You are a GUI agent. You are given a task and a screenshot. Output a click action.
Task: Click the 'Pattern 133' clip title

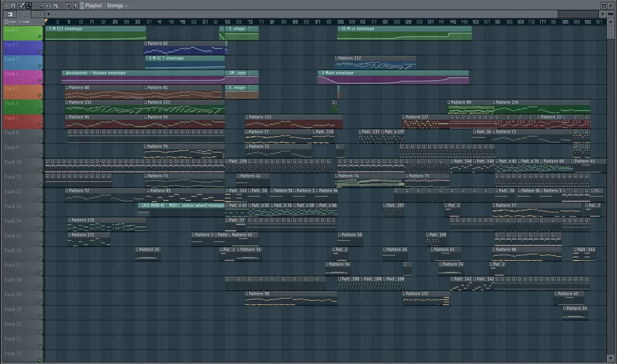click(159, 103)
